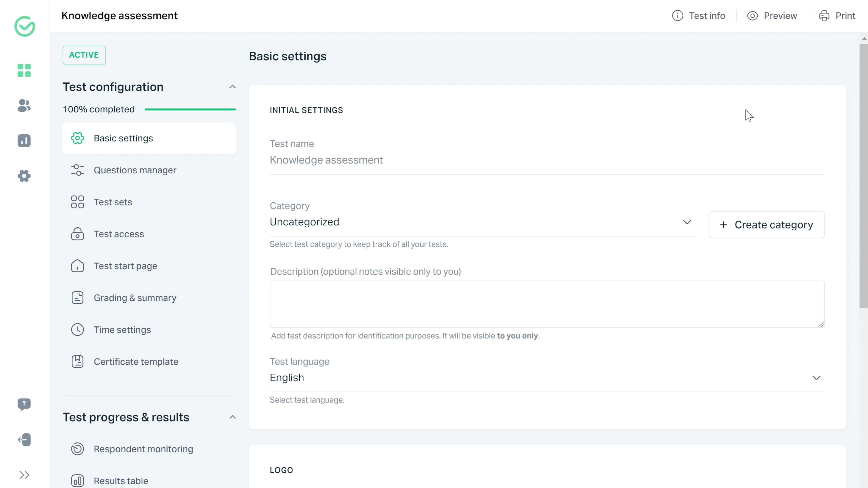
Task: Open Grading & summary menu item
Action: (x=135, y=298)
